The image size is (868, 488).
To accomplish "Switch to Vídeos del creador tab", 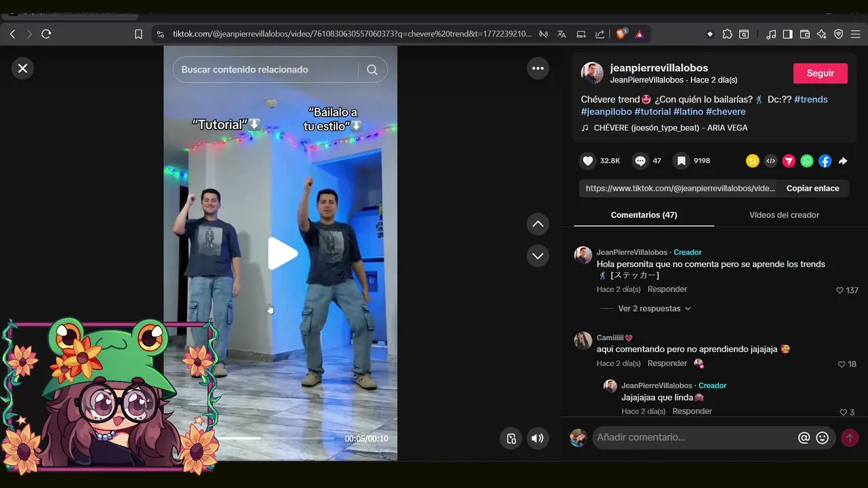I will (x=784, y=215).
